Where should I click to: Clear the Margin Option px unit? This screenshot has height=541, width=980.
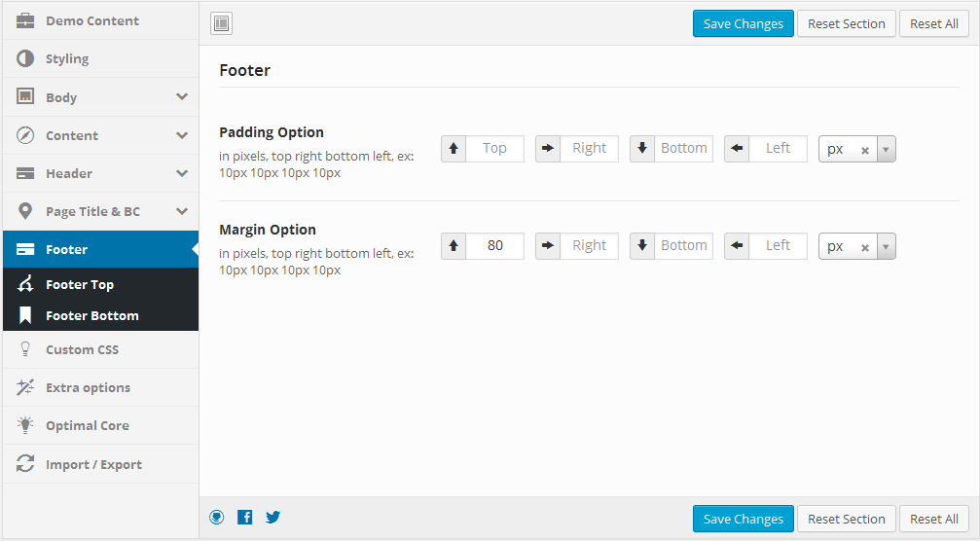pyautogui.click(x=865, y=247)
